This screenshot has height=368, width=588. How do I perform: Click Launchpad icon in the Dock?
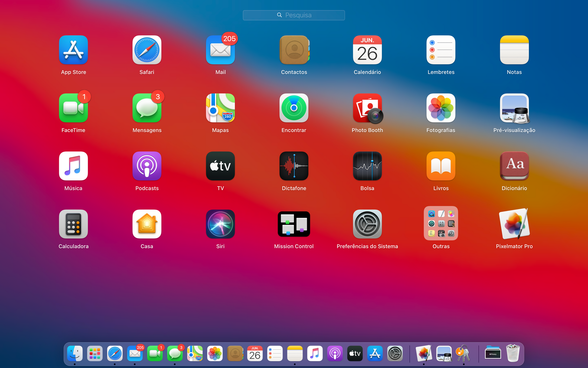95,353
